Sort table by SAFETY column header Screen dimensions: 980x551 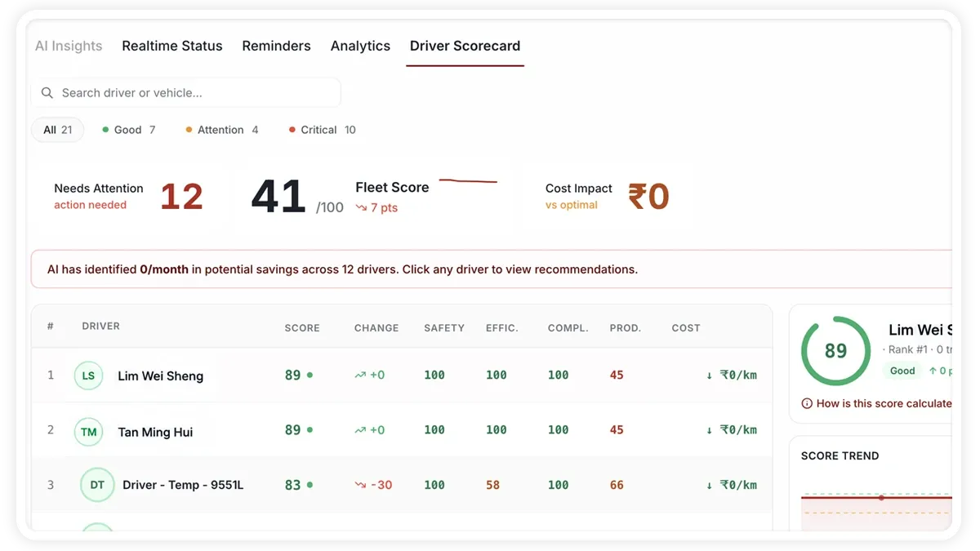point(444,328)
